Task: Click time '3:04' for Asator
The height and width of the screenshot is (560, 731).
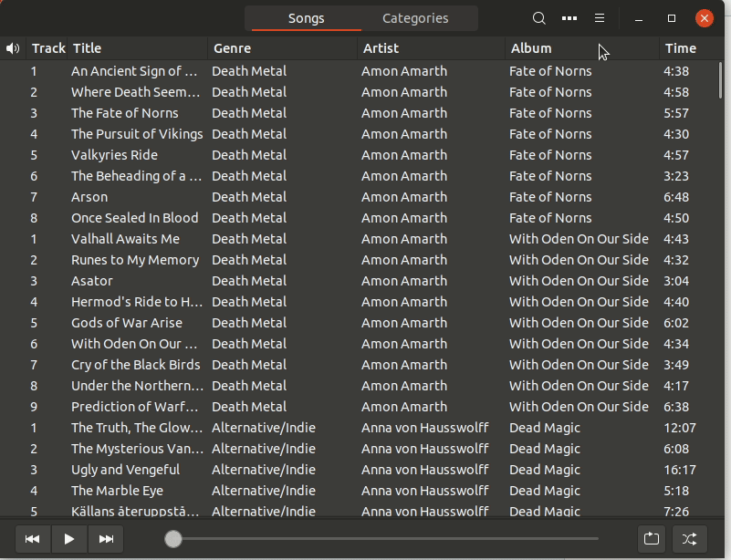Action: 676,281
